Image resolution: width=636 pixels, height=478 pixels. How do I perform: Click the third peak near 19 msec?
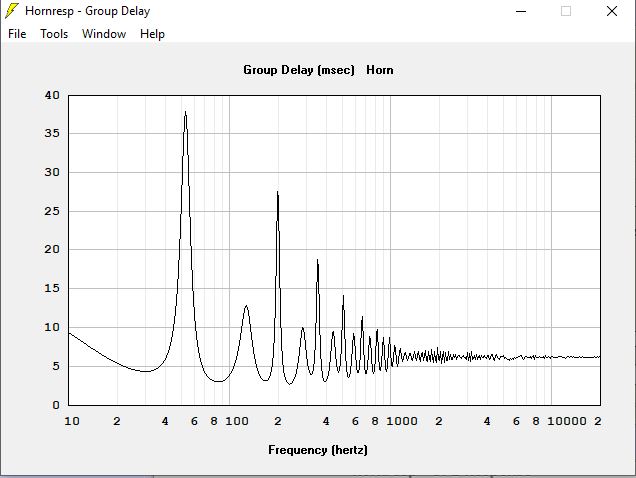tap(318, 261)
